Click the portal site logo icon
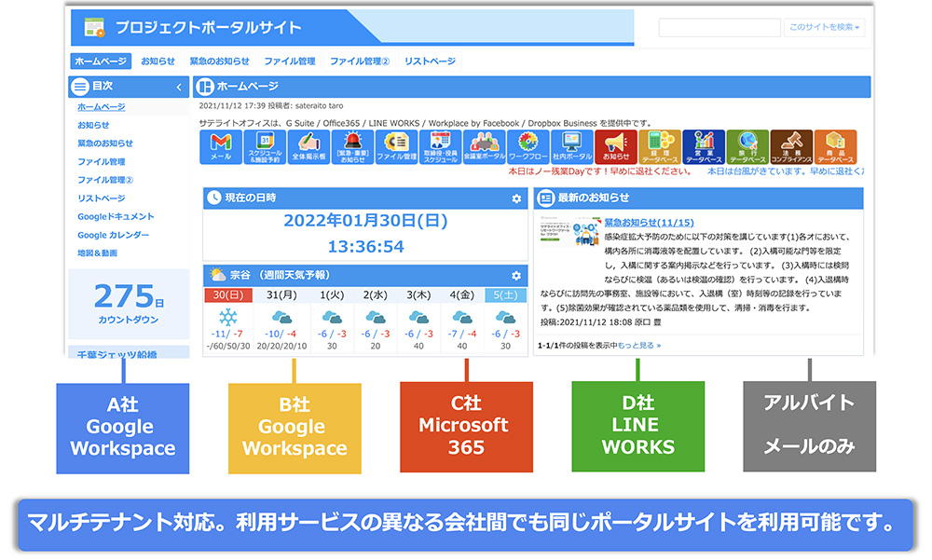The width and height of the screenshot is (932, 560). click(x=94, y=27)
